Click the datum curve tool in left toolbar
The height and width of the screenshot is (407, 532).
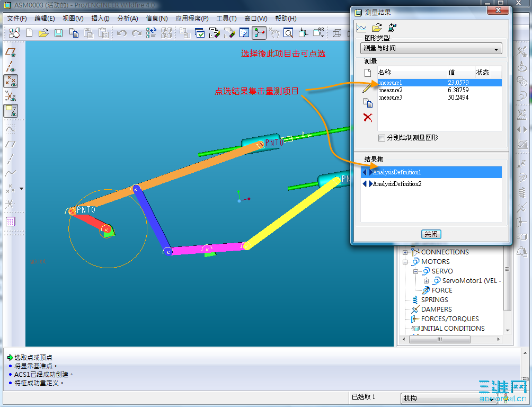pos(11,173)
